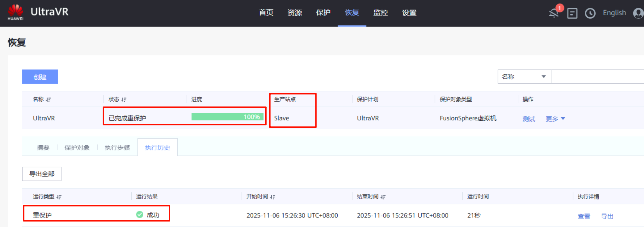This screenshot has height=227, width=644.
Task: Click the Huawei logo icon
Action: (15, 12)
